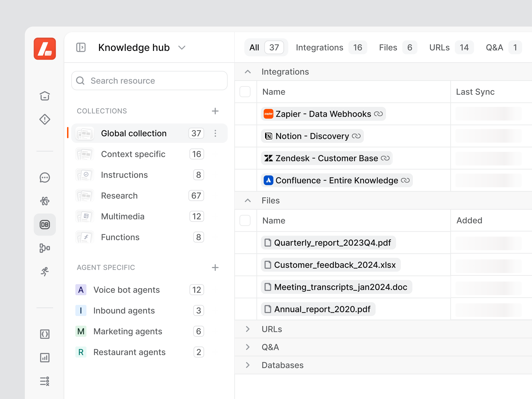The height and width of the screenshot is (399, 532).
Task: Add a new collection with the plus button
Action: 215,111
